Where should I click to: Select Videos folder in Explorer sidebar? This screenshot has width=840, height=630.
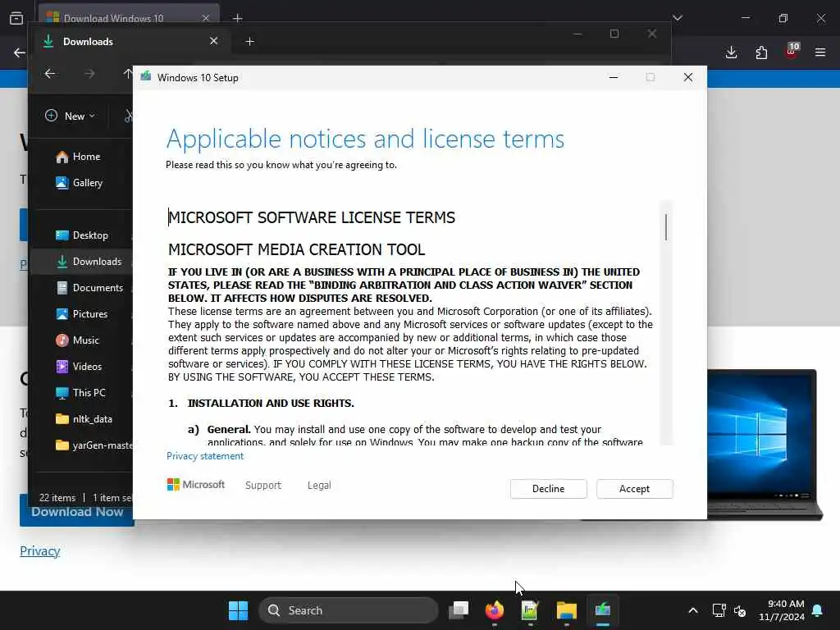79,367
